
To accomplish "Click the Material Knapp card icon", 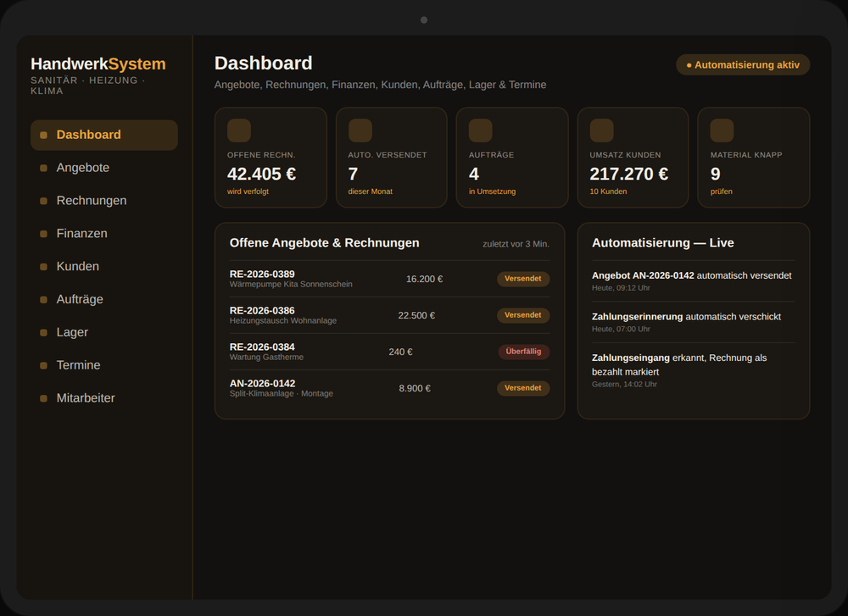I will point(722,130).
